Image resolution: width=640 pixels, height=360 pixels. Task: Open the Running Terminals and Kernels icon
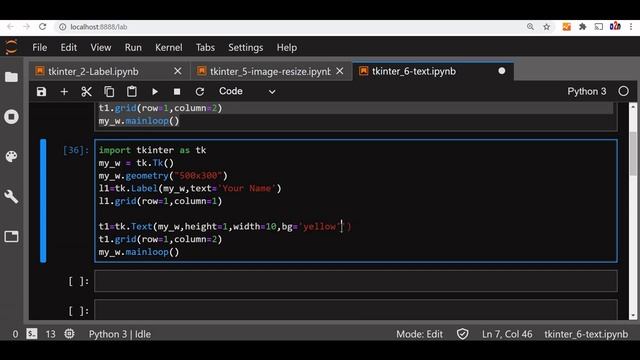pos(11,117)
